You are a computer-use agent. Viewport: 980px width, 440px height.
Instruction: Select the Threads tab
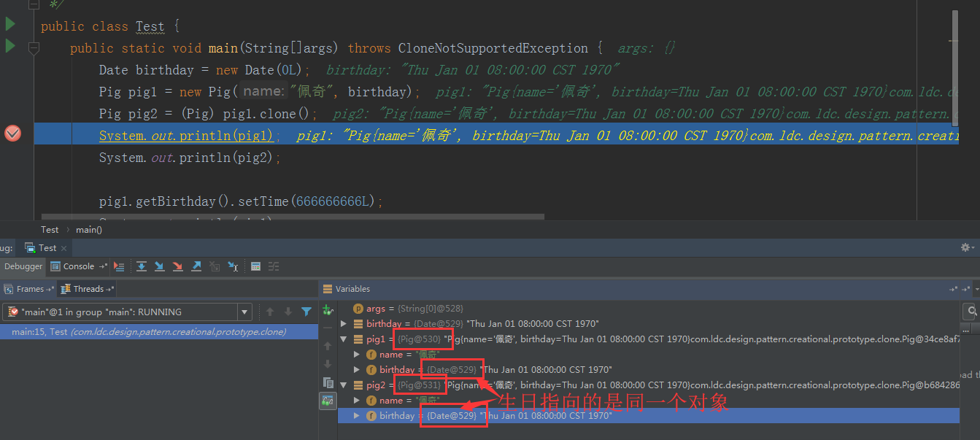(x=88, y=289)
